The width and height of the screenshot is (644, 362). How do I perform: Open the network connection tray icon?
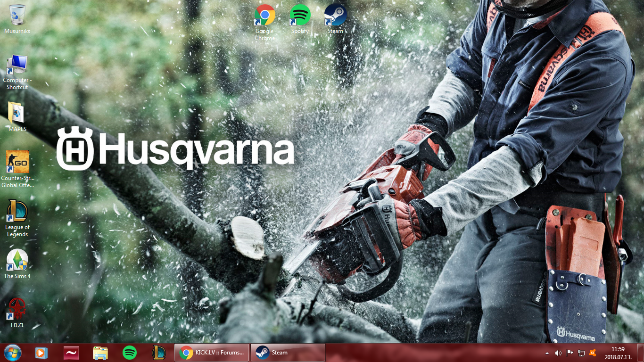tap(581, 353)
